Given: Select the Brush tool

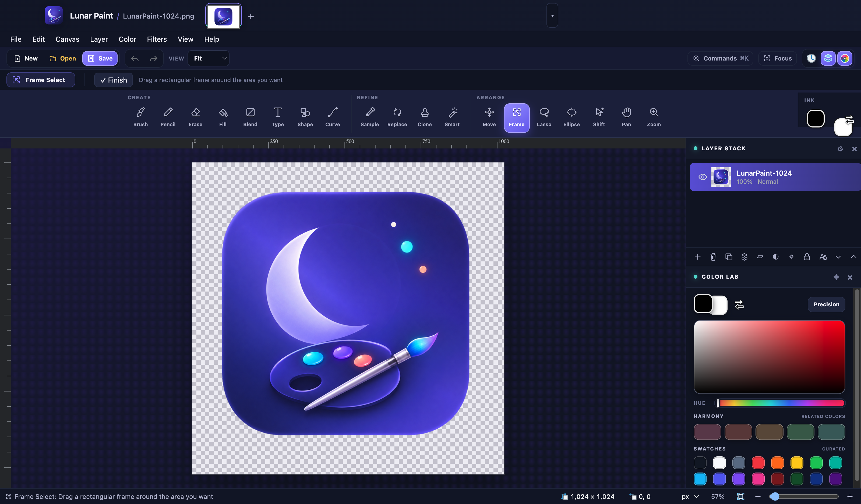Looking at the screenshot, I should click(x=140, y=118).
